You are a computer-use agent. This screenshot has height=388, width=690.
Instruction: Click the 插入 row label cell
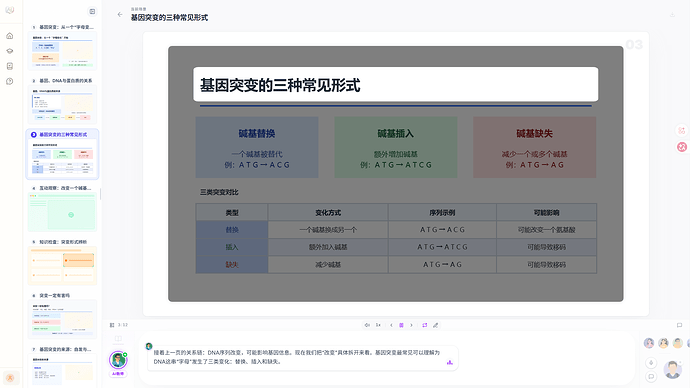click(232, 247)
